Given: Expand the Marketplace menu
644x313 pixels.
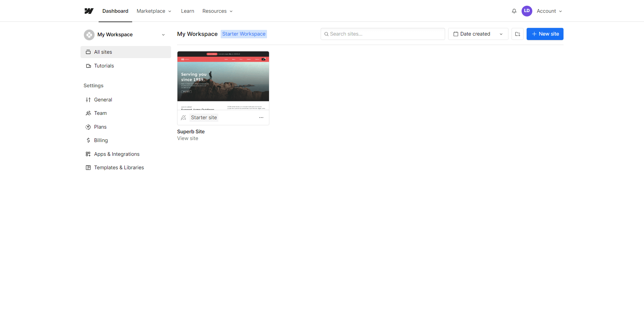Looking at the screenshot, I should coord(154,11).
